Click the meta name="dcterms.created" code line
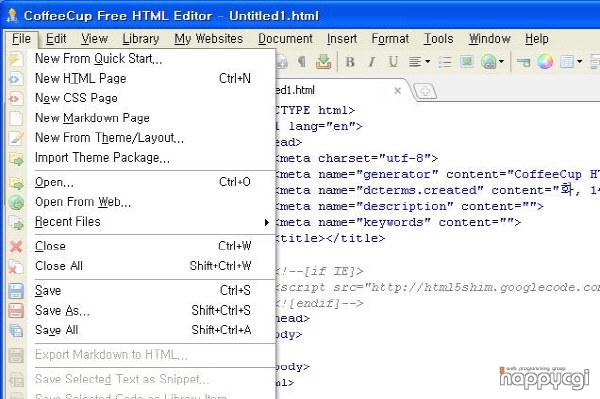Screen dimensions: 600x399 [437, 191]
